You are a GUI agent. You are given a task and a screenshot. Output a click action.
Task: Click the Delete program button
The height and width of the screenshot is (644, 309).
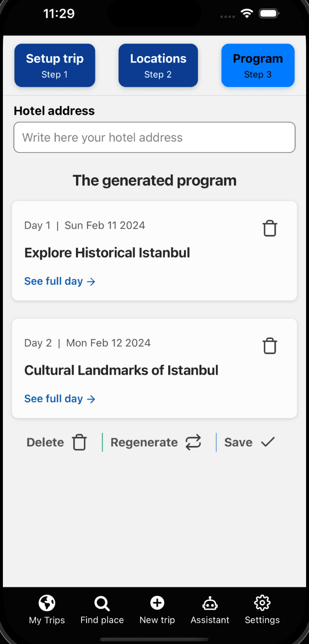pyautogui.click(x=57, y=443)
